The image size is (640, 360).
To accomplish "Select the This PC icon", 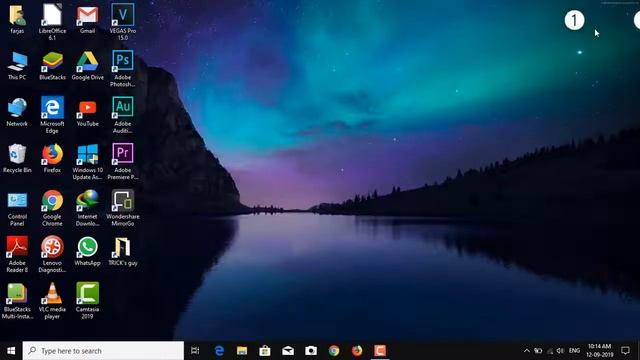I will point(17,66).
